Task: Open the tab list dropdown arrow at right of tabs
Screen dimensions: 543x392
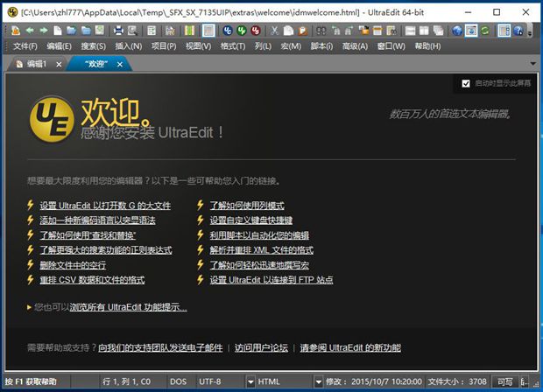Action: click(x=533, y=63)
